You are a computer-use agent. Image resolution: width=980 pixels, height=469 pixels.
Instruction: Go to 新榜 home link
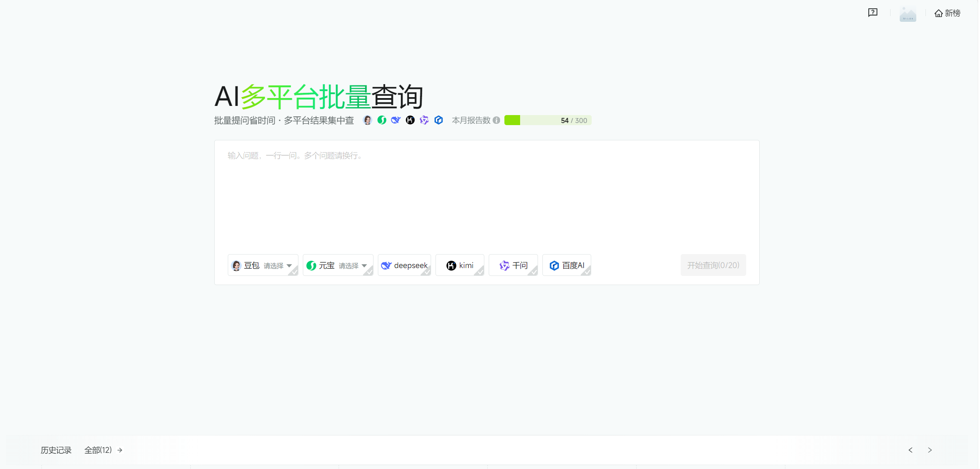[947, 13]
